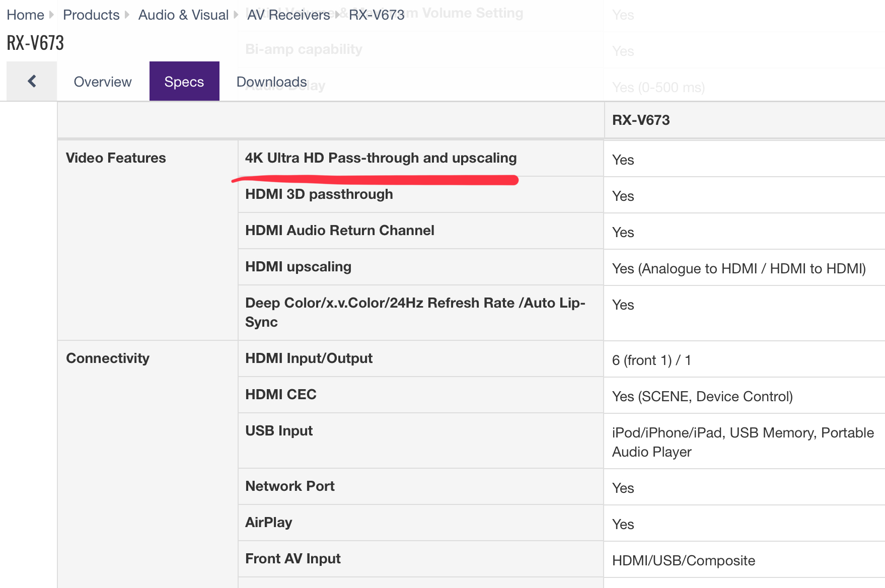Image resolution: width=885 pixels, height=588 pixels.
Task: Click 4K Ultra HD Pass-through and upscaling row
Action: [381, 158]
